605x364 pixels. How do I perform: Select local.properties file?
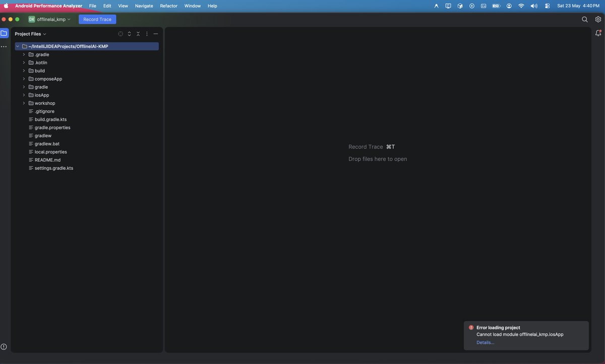tap(51, 152)
